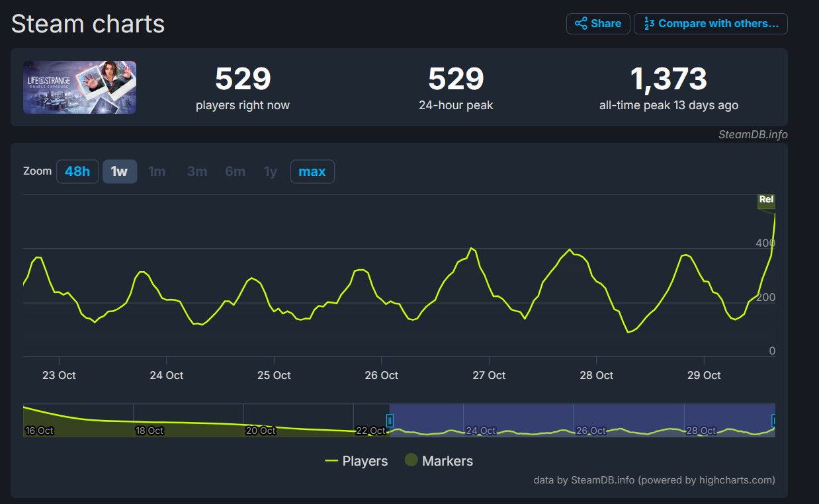
Task: Choose the 1m zoom option
Action: point(157,171)
